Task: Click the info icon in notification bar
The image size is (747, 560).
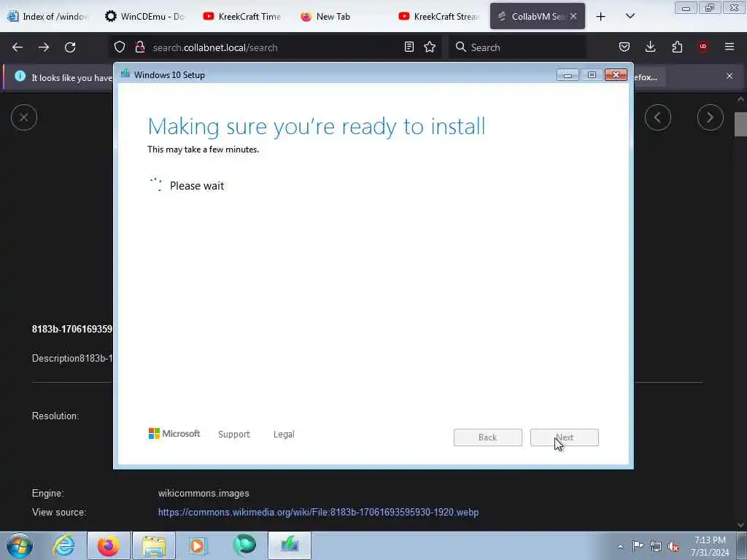Action: 20,76
